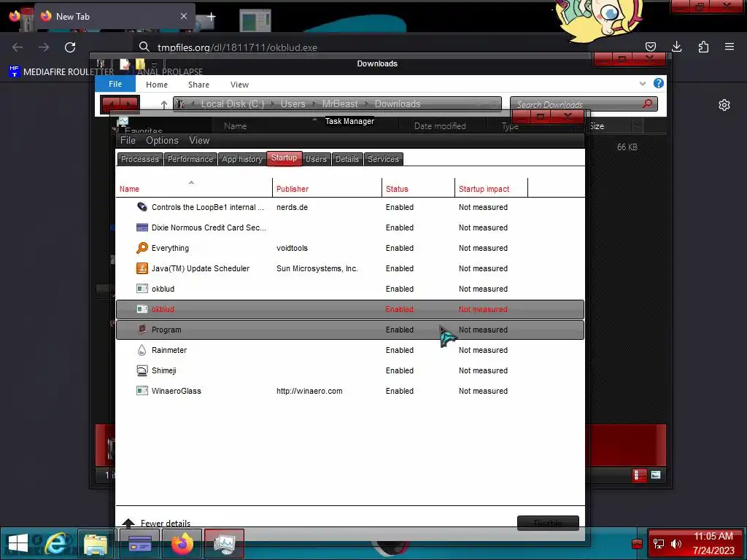Click the voidtools publisher cell
The image size is (747, 560).
pyautogui.click(x=292, y=248)
